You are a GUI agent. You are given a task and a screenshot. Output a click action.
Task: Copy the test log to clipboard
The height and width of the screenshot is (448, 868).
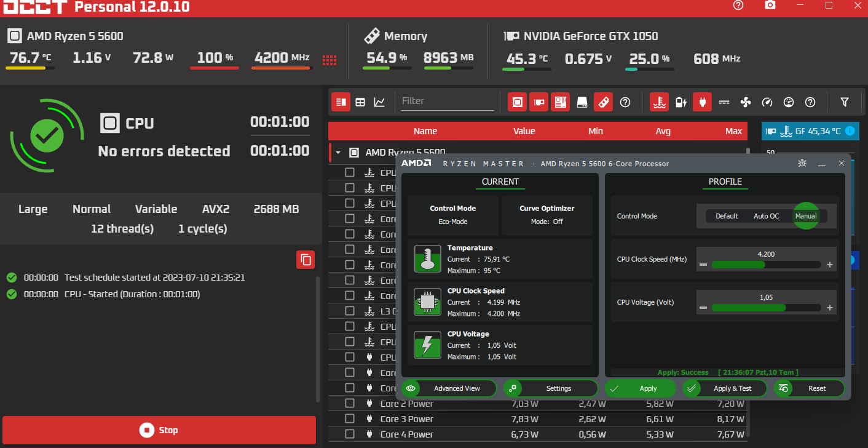click(306, 260)
